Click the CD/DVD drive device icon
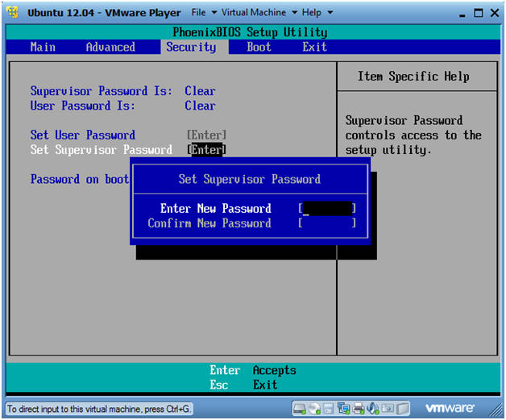Screen dimensions: 506x420 [x=314, y=409]
